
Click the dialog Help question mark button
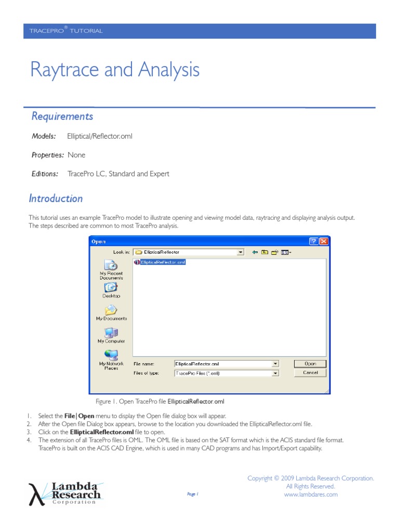[x=313, y=241]
